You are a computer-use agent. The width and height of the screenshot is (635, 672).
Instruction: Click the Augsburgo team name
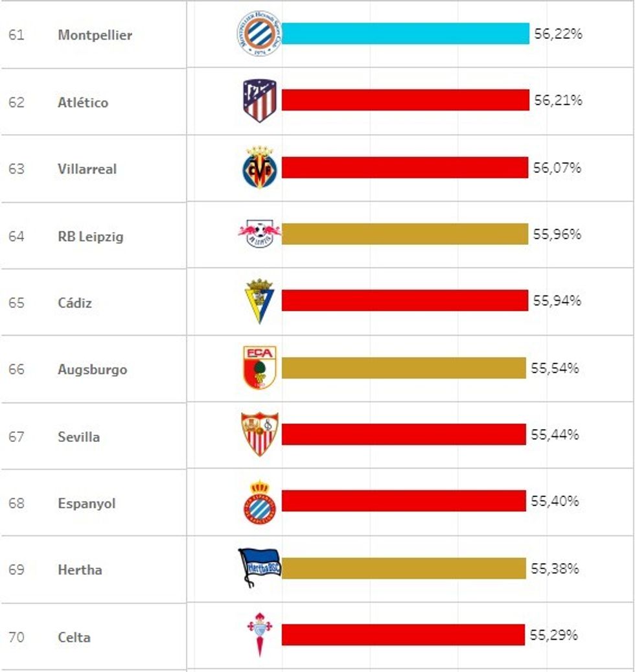pyautogui.click(x=92, y=370)
